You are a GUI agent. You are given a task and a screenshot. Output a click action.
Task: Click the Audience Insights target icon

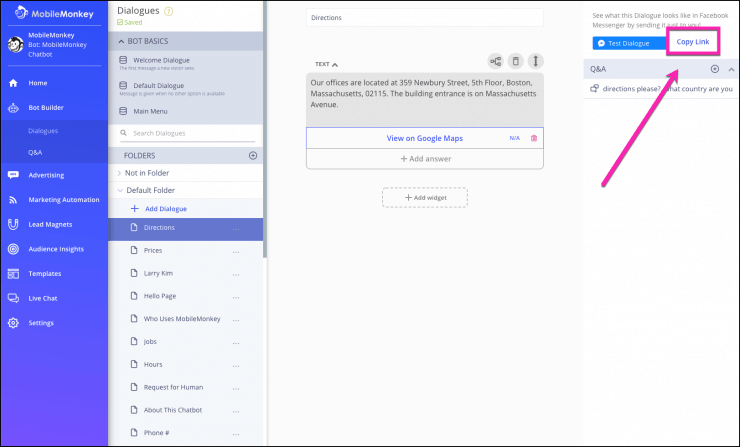[13, 249]
